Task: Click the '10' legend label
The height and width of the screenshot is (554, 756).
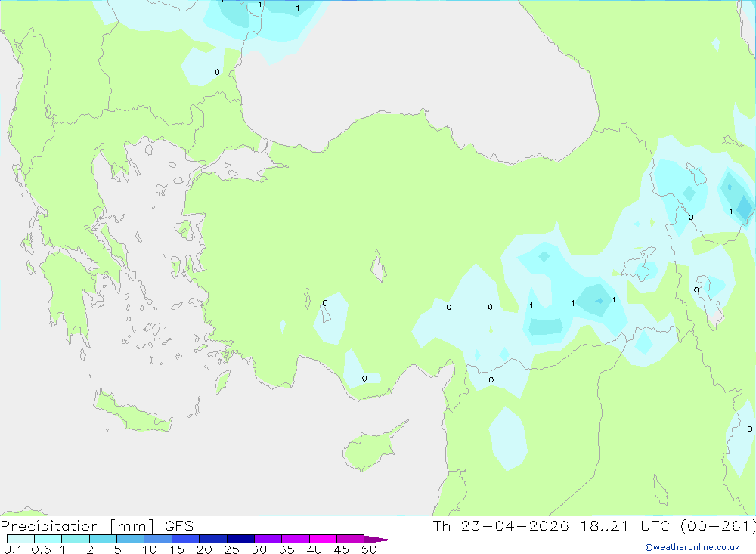Action: 150,549
